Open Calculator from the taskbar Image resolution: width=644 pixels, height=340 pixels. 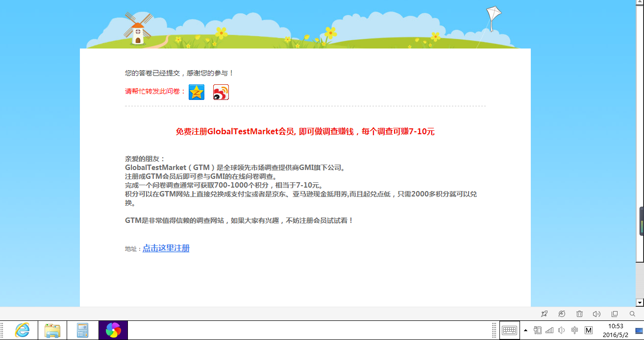tap(82, 330)
